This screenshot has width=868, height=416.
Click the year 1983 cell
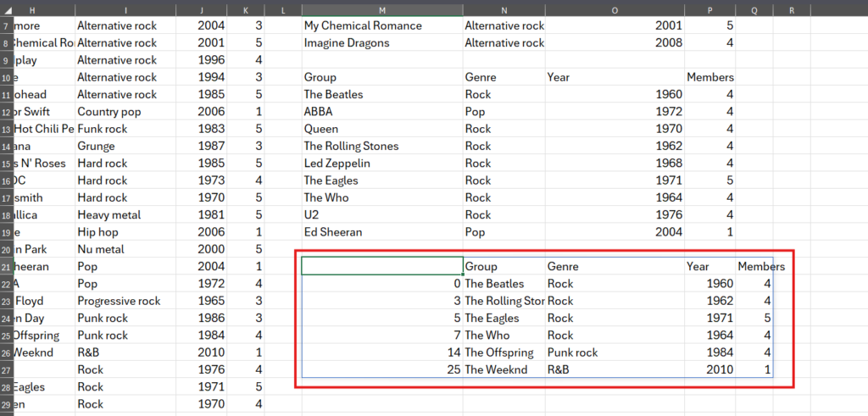[x=202, y=129]
